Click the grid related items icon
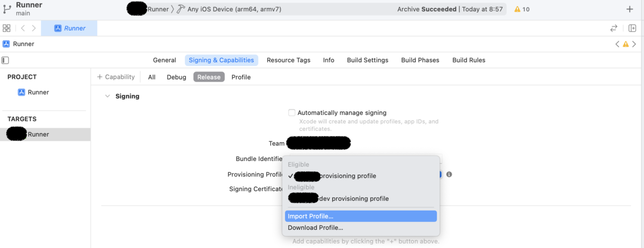 (6, 28)
